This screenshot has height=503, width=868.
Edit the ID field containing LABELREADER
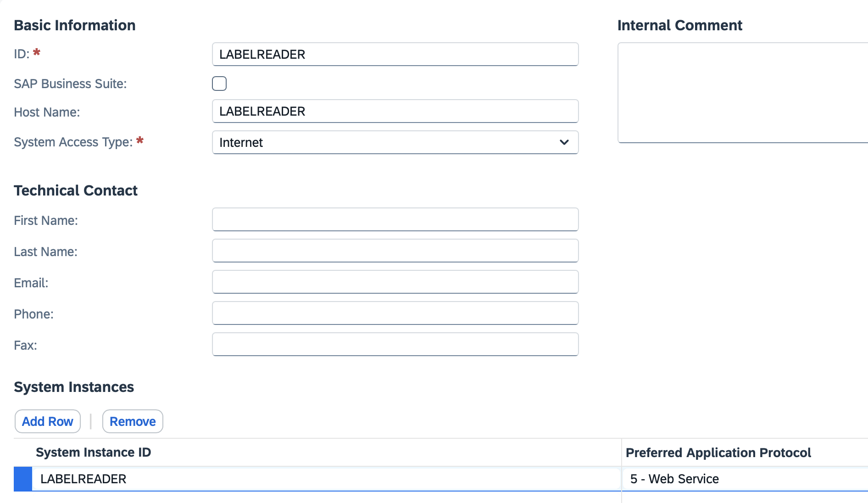click(395, 54)
